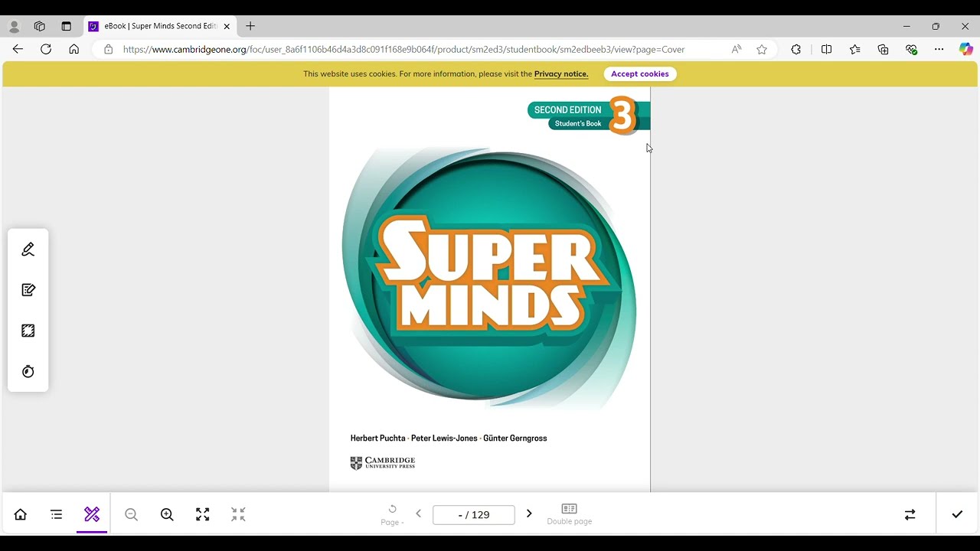
Task: Click the Super Minds book cover page
Action: [x=490, y=289]
